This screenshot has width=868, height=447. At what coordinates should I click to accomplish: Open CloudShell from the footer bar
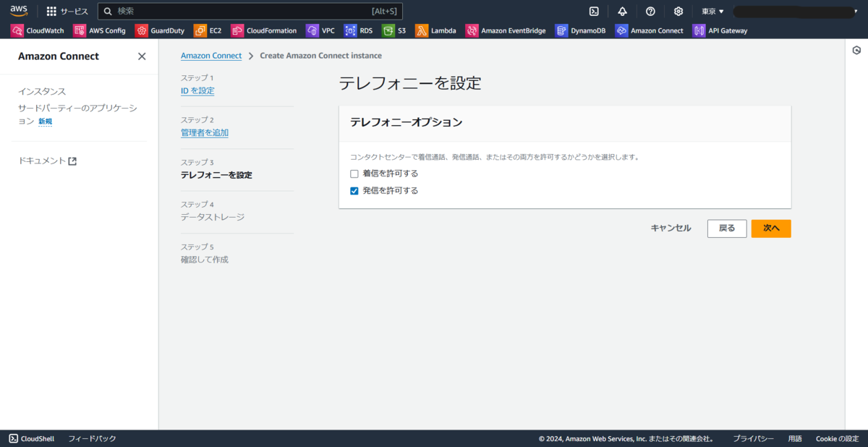[x=32, y=438]
